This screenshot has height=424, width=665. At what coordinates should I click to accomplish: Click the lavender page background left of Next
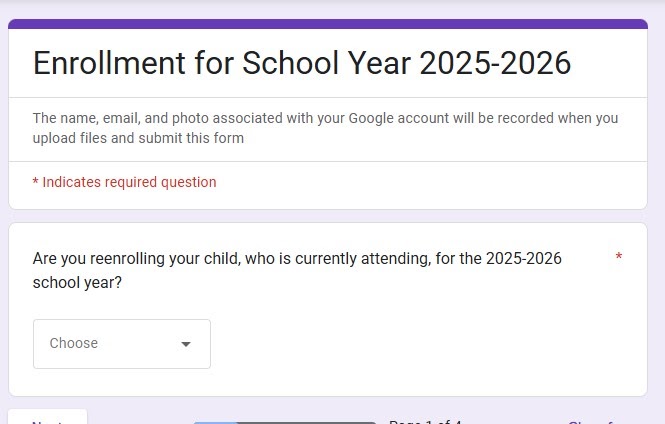(x=4, y=415)
